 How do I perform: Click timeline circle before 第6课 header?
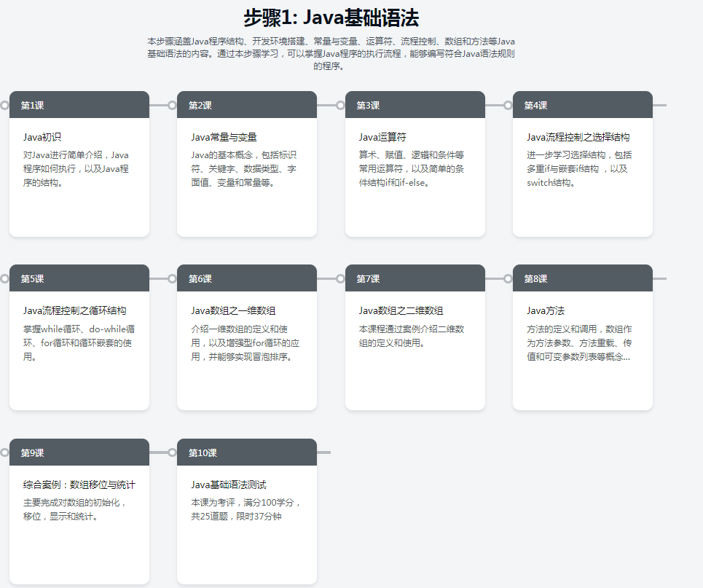172,278
